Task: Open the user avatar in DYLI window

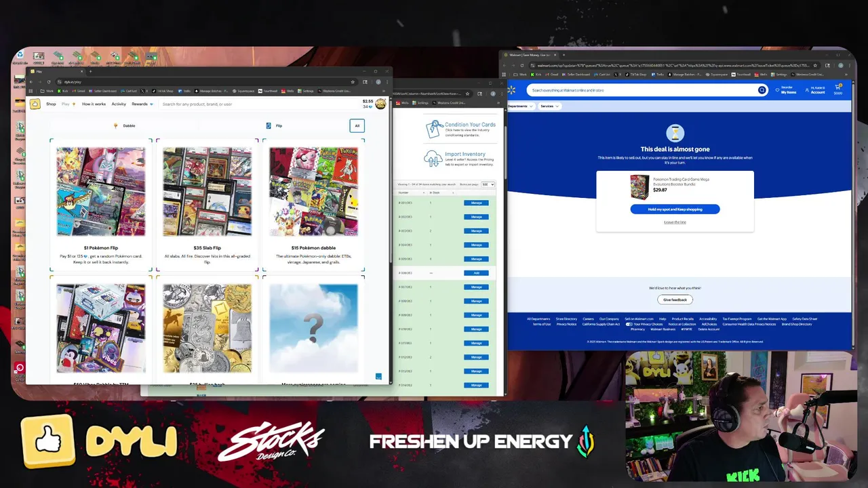Action: click(381, 104)
